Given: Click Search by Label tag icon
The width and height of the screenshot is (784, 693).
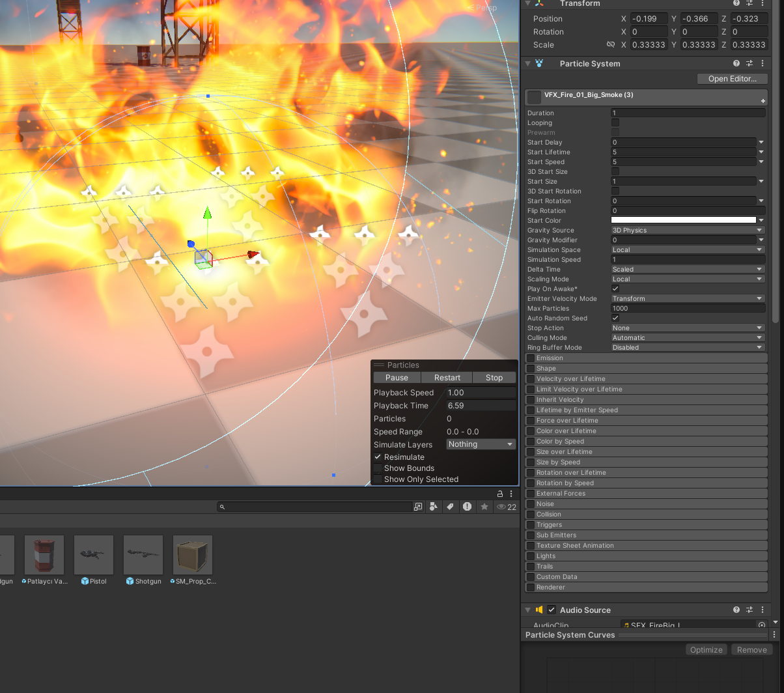Looking at the screenshot, I should (450, 507).
